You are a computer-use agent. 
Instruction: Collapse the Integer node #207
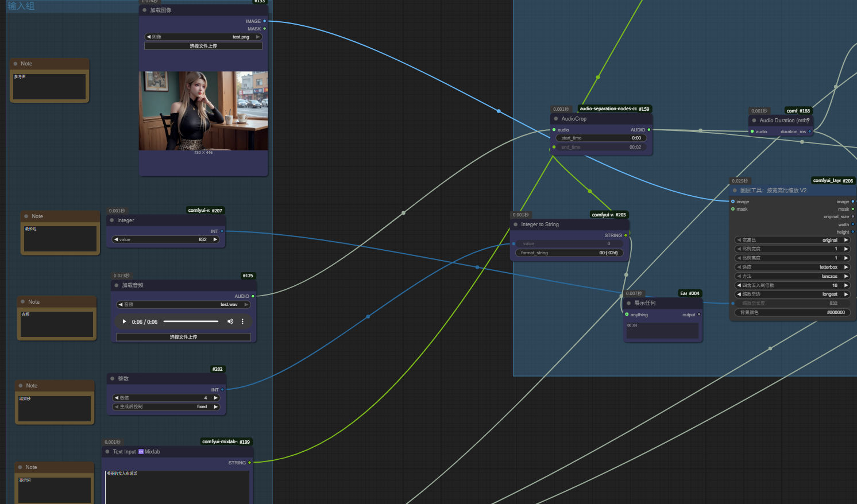click(x=112, y=220)
